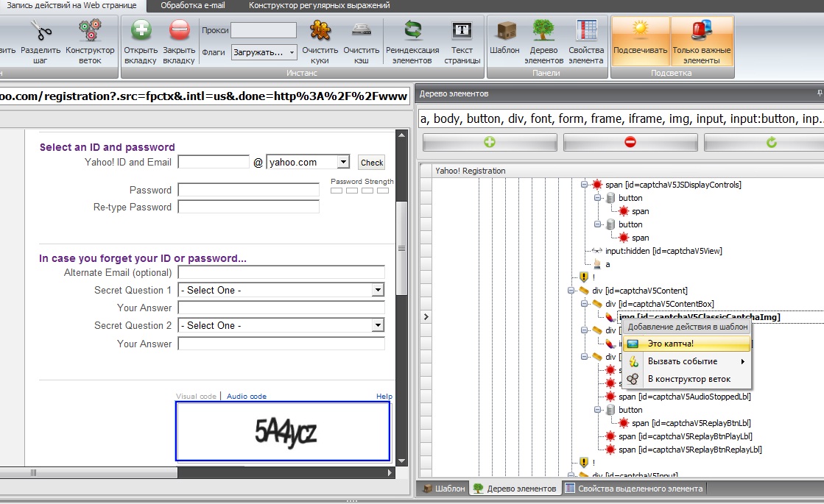
Task: Open the yahoo.com domain dropdown
Action: click(x=308, y=162)
